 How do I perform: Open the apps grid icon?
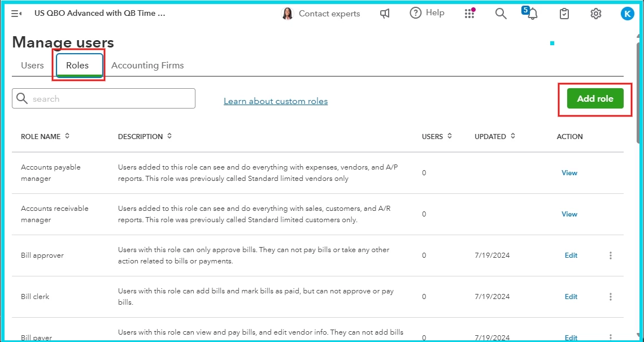coord(469,14)
